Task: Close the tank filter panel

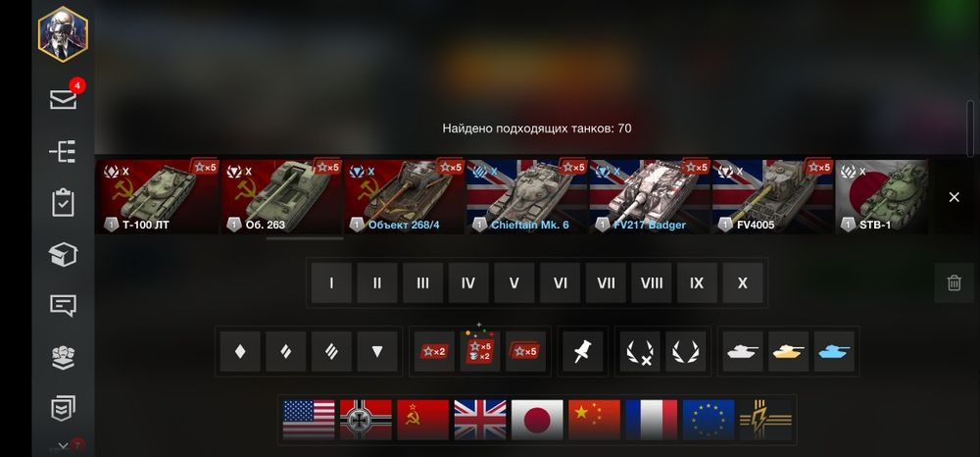Action: click(x=954, y=197)
